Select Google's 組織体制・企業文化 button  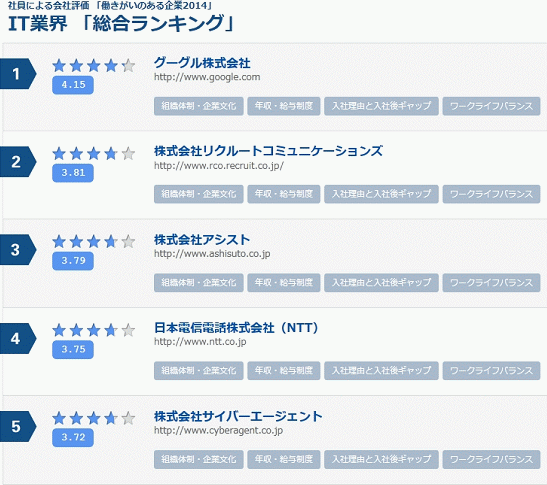pos(198,106)
